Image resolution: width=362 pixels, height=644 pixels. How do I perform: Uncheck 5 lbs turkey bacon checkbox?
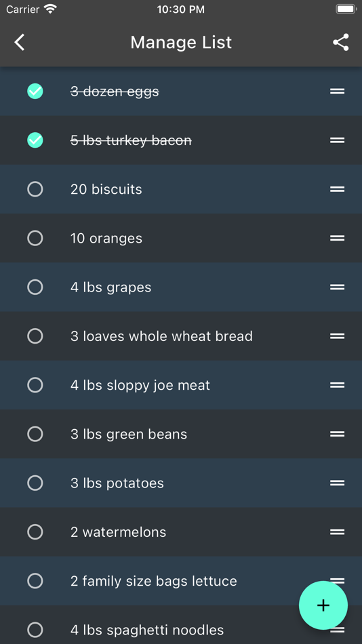coord(35,140)
